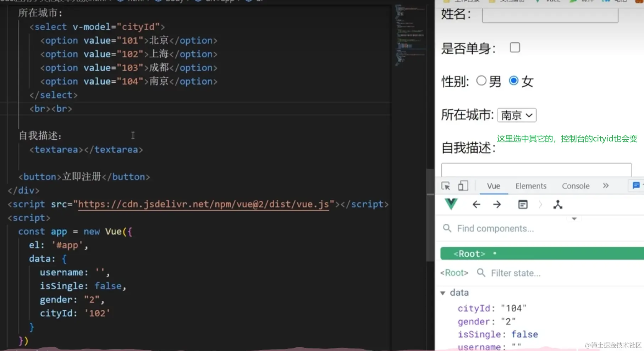Click the back arrow in Vue devtools
Viewport: 644px width, 351px height.
[476, 205]
